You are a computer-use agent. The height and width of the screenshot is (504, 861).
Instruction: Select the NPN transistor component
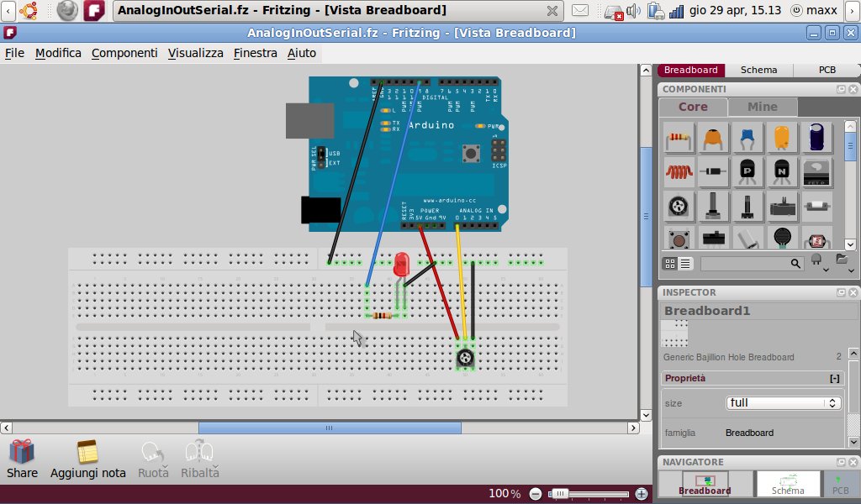coord(782,172)
